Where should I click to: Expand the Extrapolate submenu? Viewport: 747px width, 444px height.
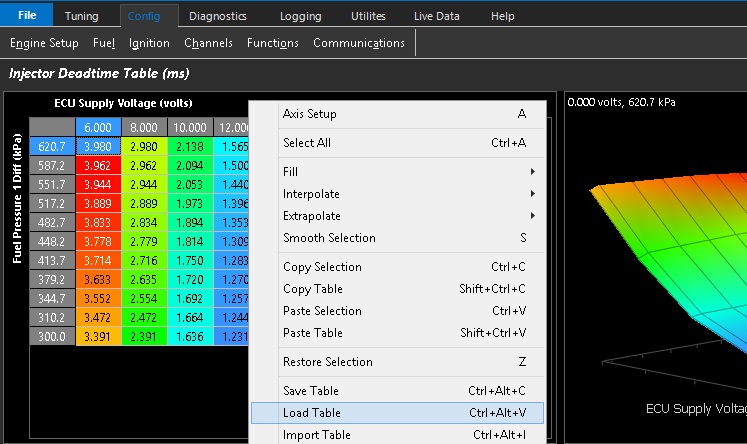397,216
